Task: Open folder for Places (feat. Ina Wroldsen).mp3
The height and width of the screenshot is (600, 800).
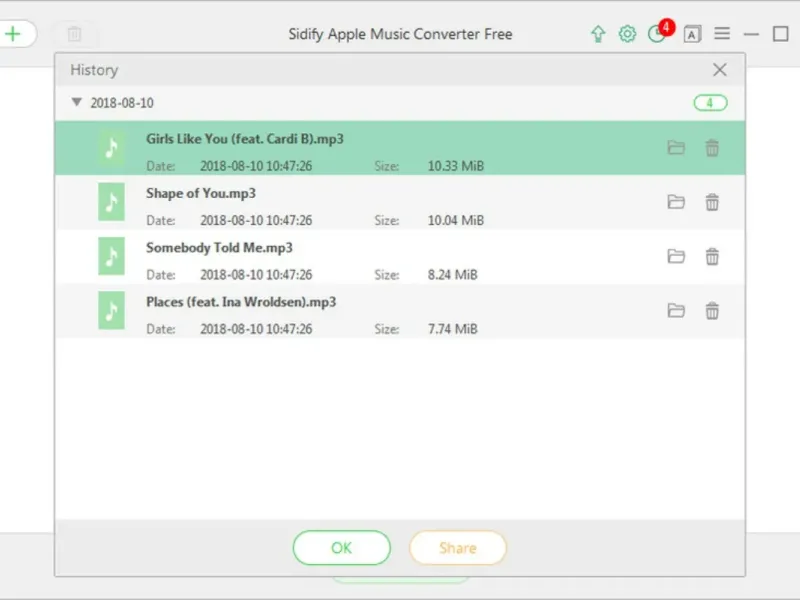Action: [676, 311]
